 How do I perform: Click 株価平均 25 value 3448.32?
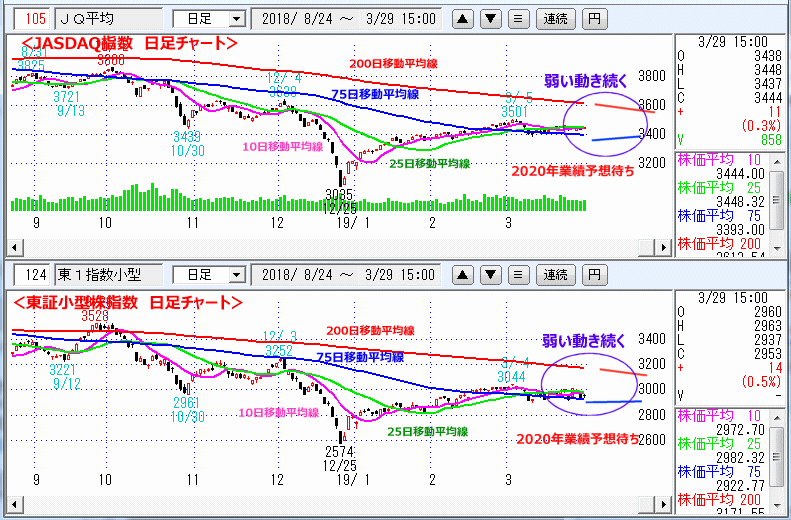tap(740, 202)
